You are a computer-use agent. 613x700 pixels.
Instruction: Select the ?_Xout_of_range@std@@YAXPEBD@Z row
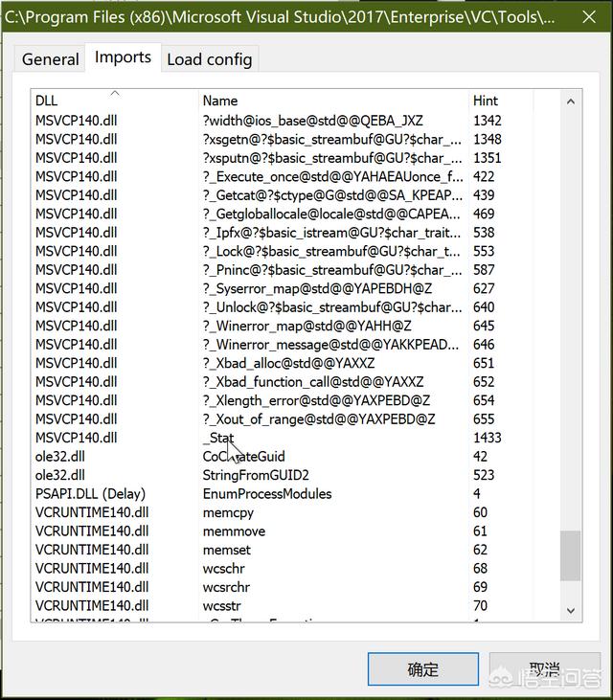click(296, 419)
